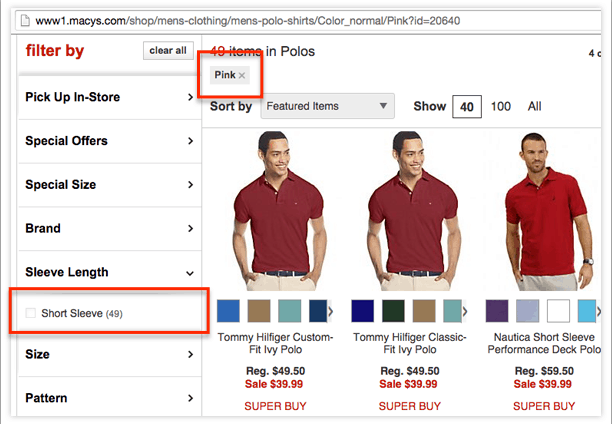Show All items
Viewport: 612px width, 424px height.
[534, 106]
